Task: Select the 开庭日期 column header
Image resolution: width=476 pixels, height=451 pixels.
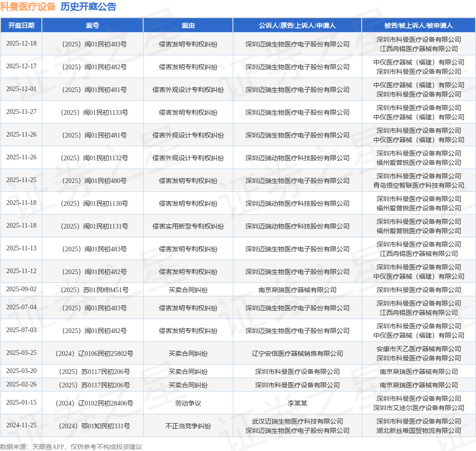Action: 21,26
